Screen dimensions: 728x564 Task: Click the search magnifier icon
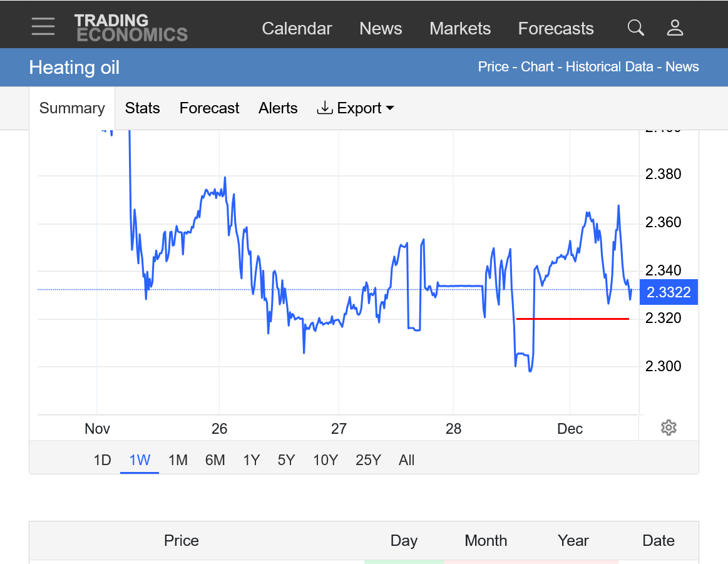pyautogui.click(x=635, y=28)
